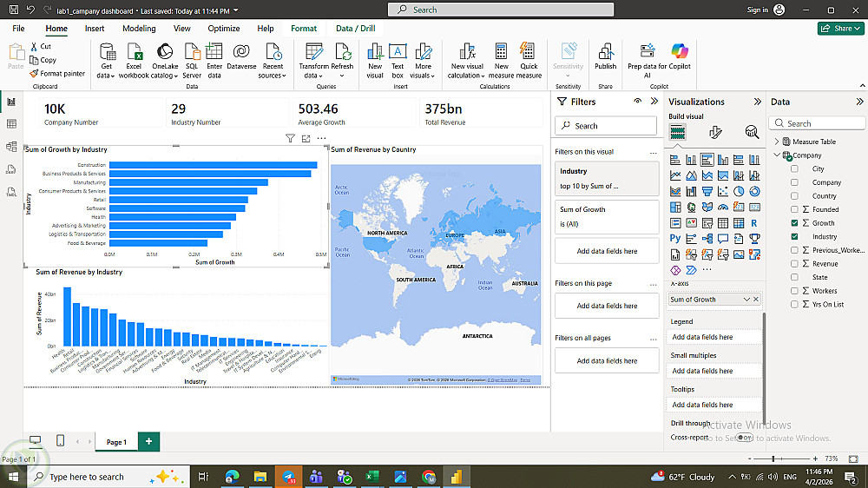Toggle the Cross-report drill through switch

tap(744, 438)
